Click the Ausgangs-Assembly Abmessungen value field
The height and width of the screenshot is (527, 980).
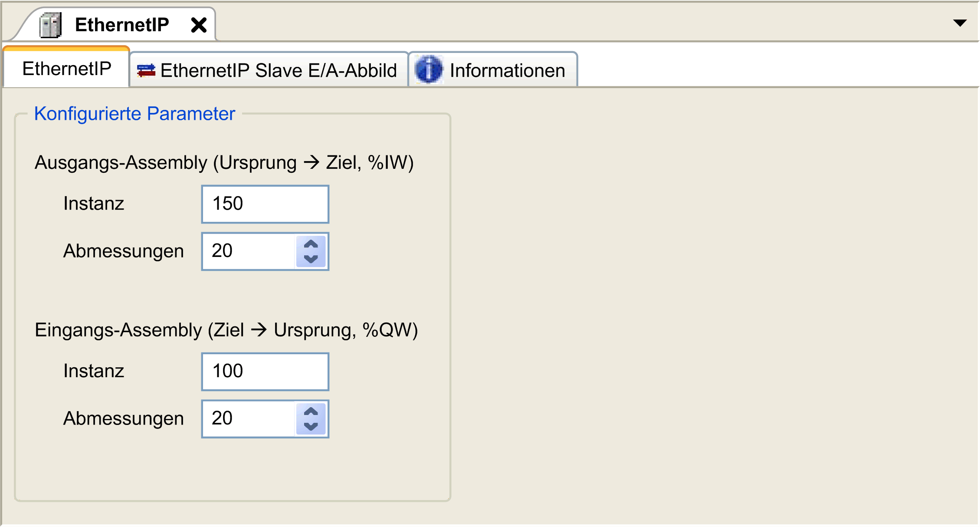tap(249, 251)
